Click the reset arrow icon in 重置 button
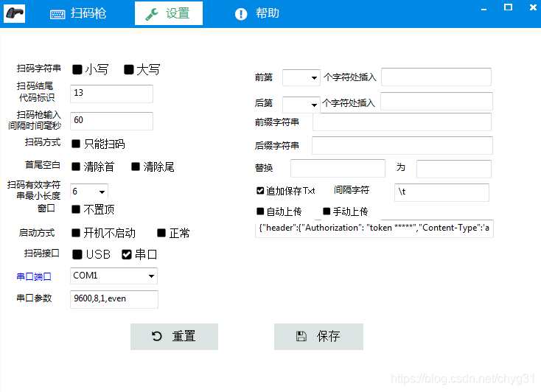 click(x=157, y=336)
